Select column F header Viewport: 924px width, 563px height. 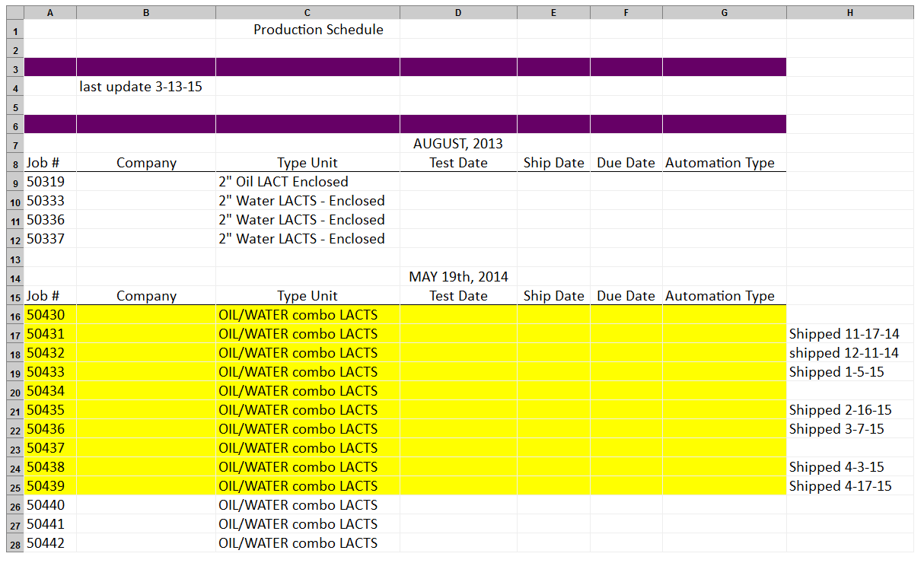pos(626,12)
